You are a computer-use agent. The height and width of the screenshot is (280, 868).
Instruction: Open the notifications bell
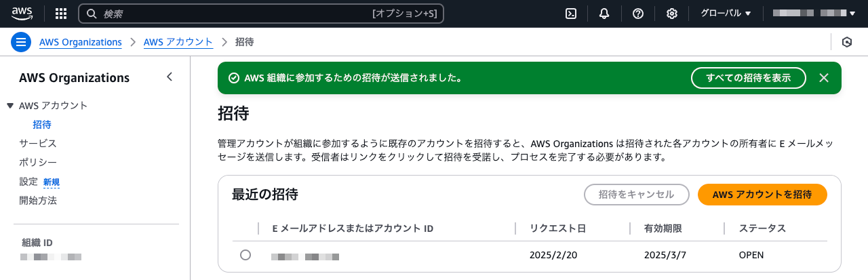point(604,14)
